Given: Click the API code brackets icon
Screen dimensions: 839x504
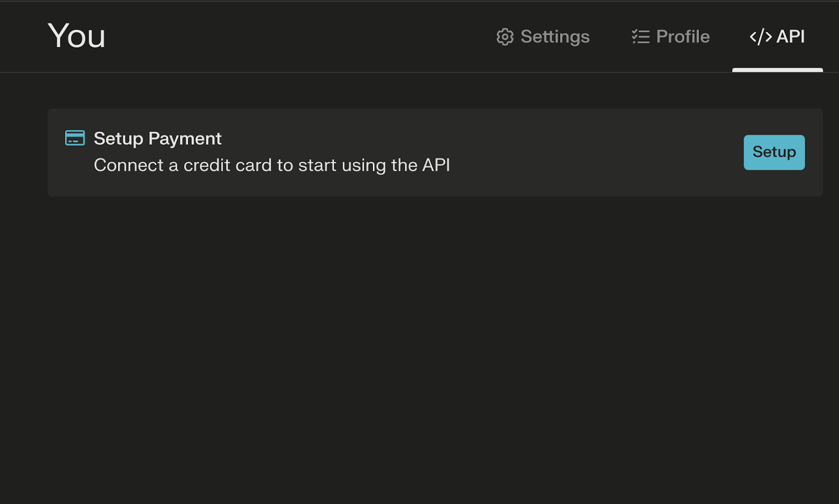Looking at the screenshot, I should (x=760, y=37).
